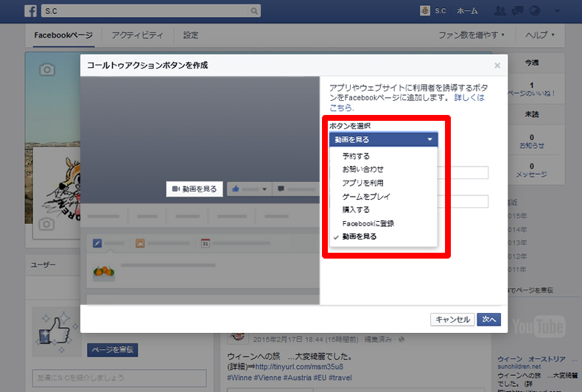Click the preview calendar event icon
582x392 pixels.
(x=206, y=243)
